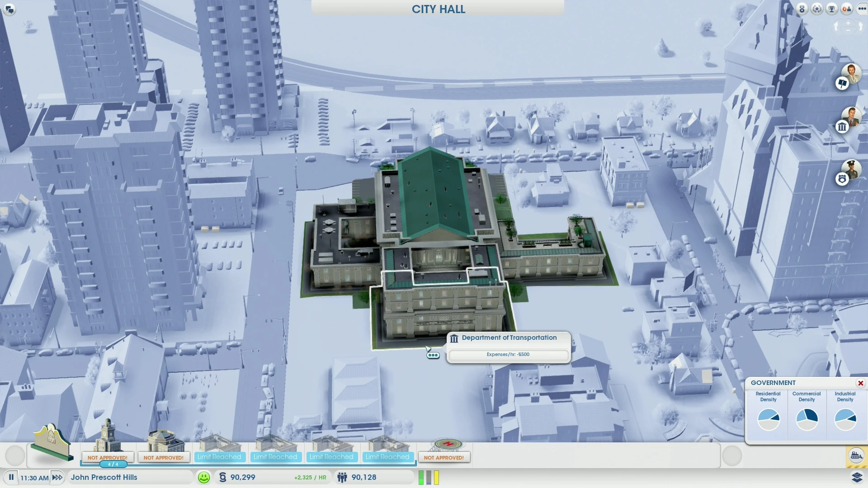The image size is (868, 488).
Task: Open the RCI demand bars
Action: pos(429,478)
